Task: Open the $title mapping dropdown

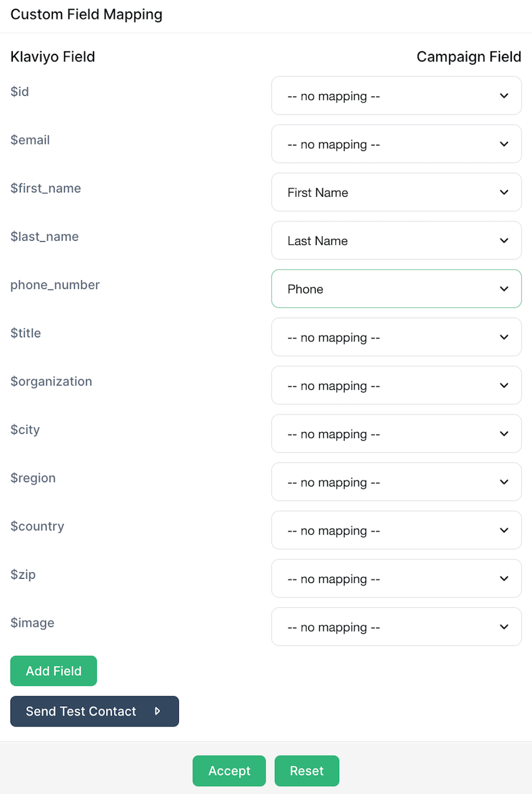Action: pos(396,337)
